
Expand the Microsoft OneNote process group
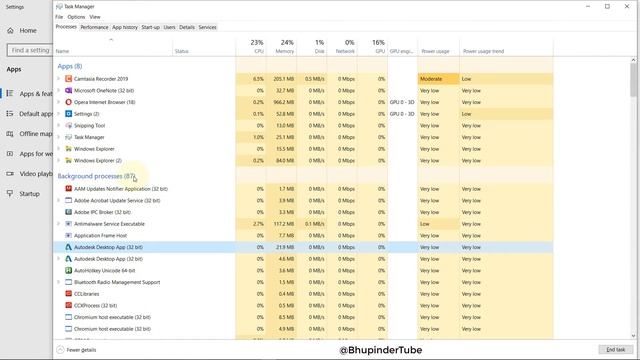point(59,90)
